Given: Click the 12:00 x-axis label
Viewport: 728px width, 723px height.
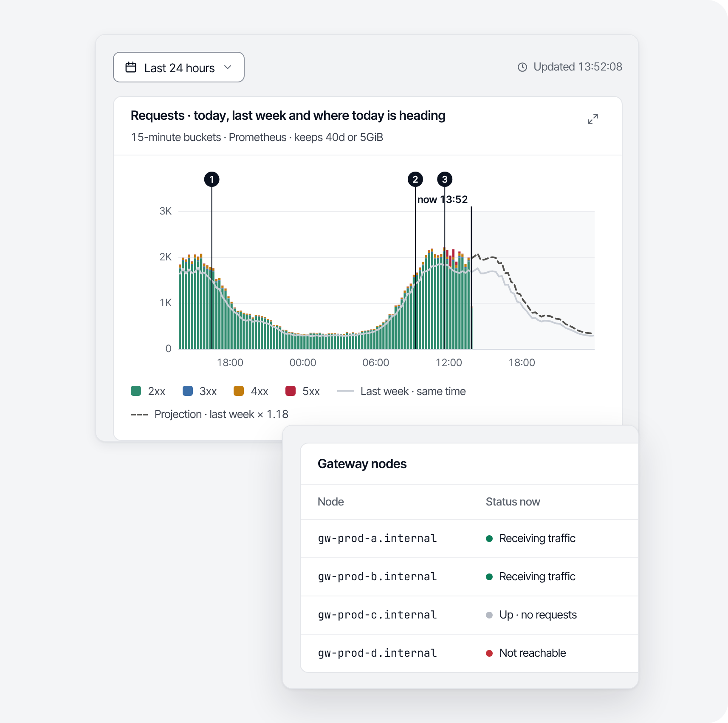Looking at the screenshot, I should tap(449, 363).
